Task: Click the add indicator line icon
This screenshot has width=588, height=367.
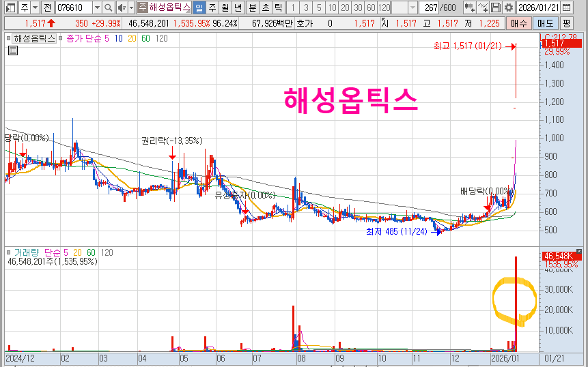Action: click(482, 7)
